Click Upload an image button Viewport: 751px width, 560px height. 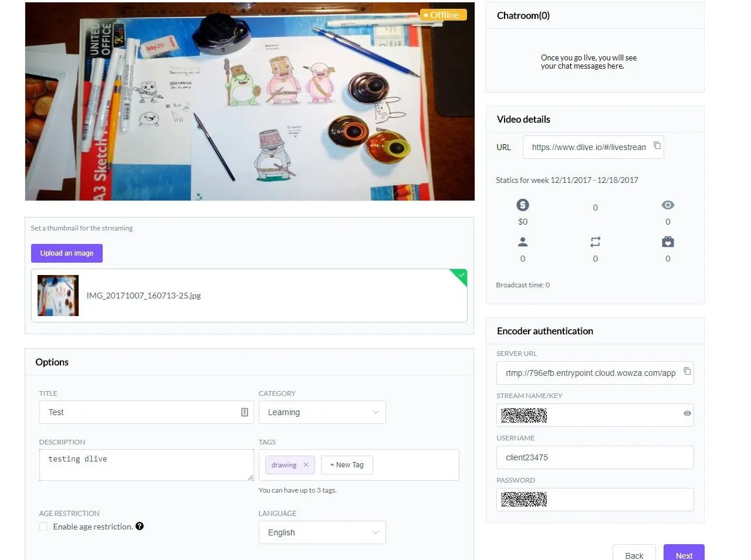click(x=67, y=253)
